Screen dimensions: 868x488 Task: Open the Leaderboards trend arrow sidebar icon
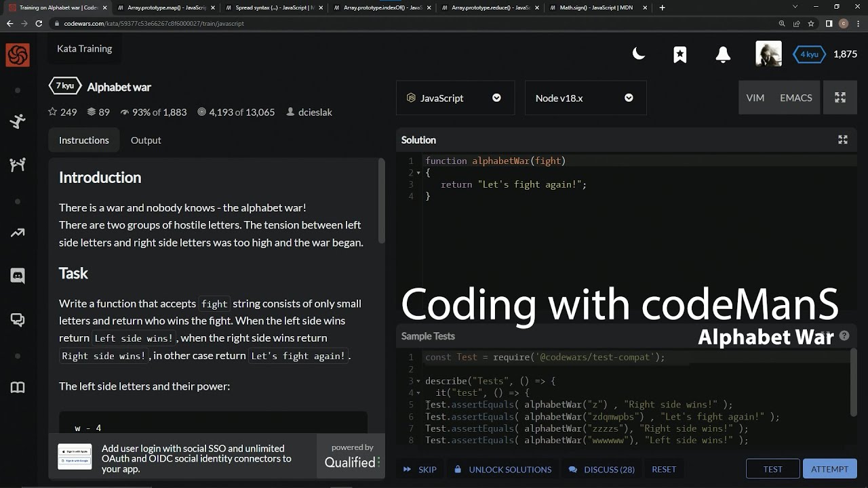click(18, 232)
